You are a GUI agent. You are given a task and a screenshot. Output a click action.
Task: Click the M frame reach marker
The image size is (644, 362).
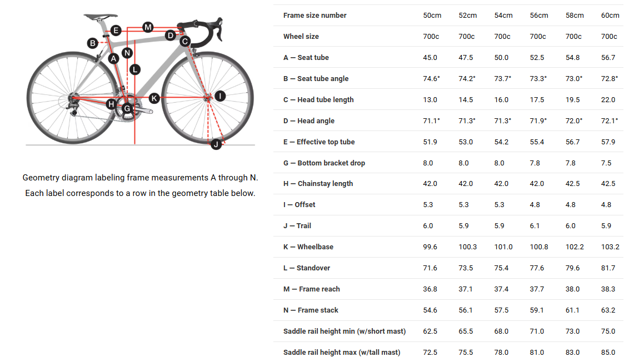coord(147,27)
